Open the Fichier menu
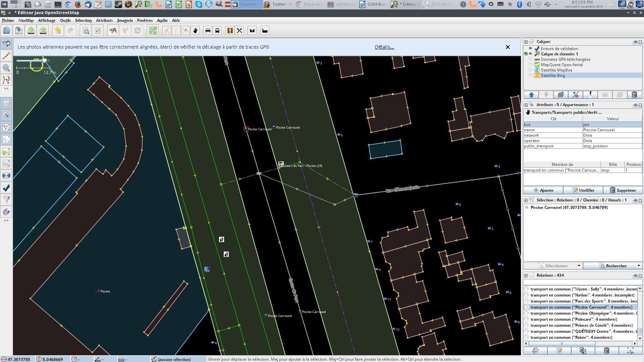 pyautogui.click(x=8, y=20)
